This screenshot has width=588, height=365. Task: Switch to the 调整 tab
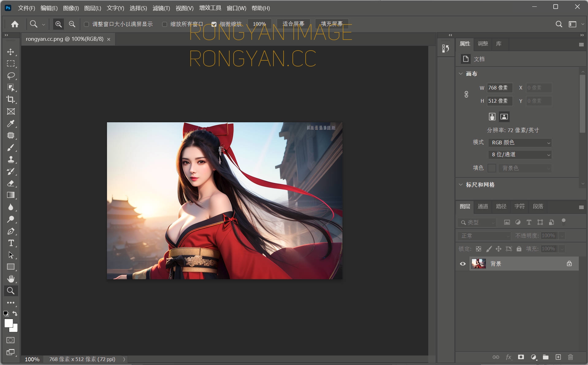[483, 44]
